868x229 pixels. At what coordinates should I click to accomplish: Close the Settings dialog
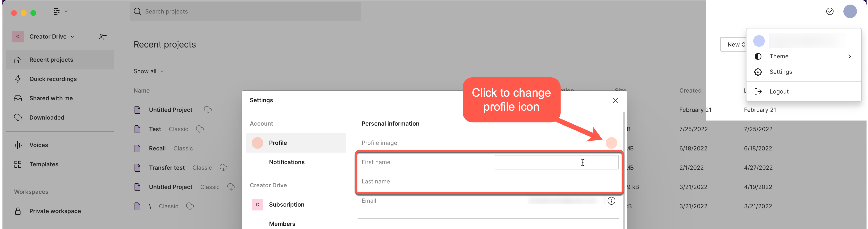coord(615,100)
